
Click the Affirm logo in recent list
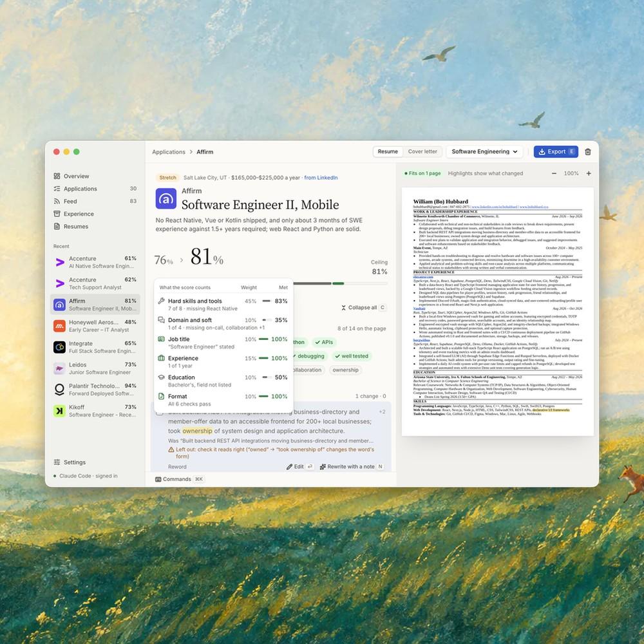pos(59,305)
